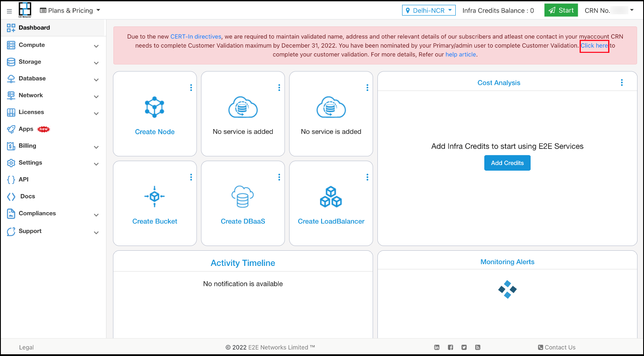Screen dimensions: 644x356
Task: Click the Activity Timeline heading
Action: pyautogui.click(x=243, y=263)
